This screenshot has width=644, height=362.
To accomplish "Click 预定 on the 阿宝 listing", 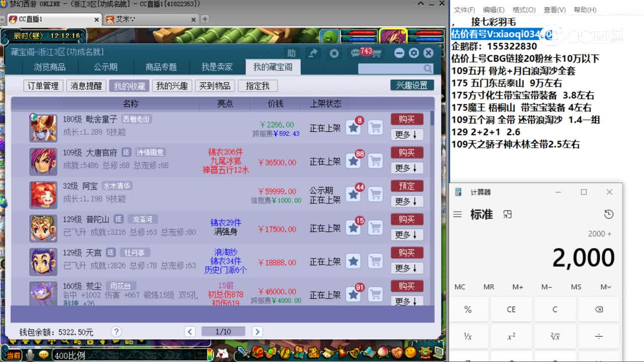I will (407, 186).
